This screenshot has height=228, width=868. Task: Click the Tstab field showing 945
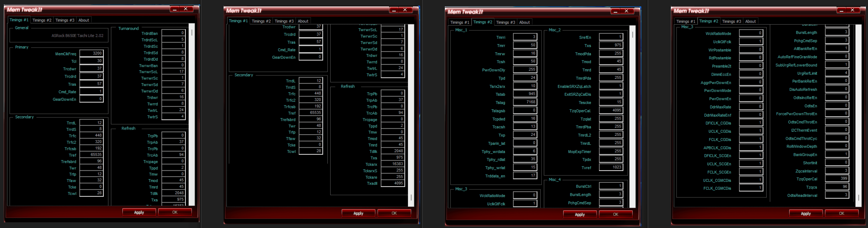(525, 94)
